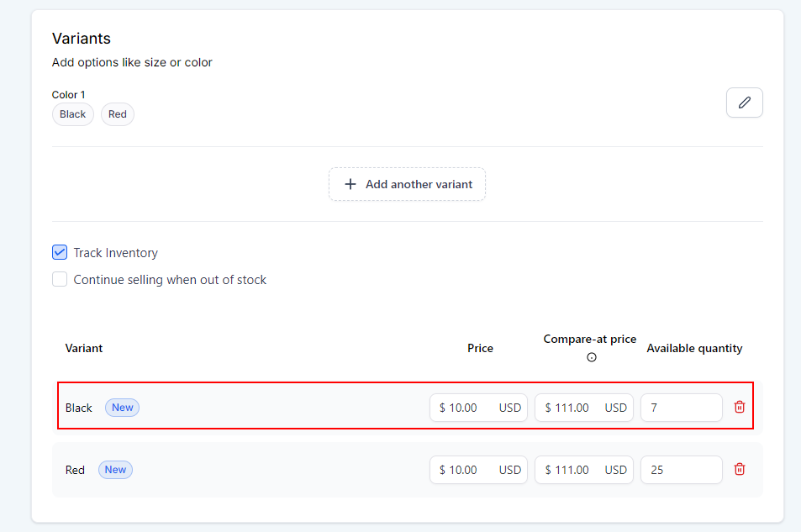Delete the Black variant with trash icon
This screenshot has width=801, height=532.
coord(740,408)
